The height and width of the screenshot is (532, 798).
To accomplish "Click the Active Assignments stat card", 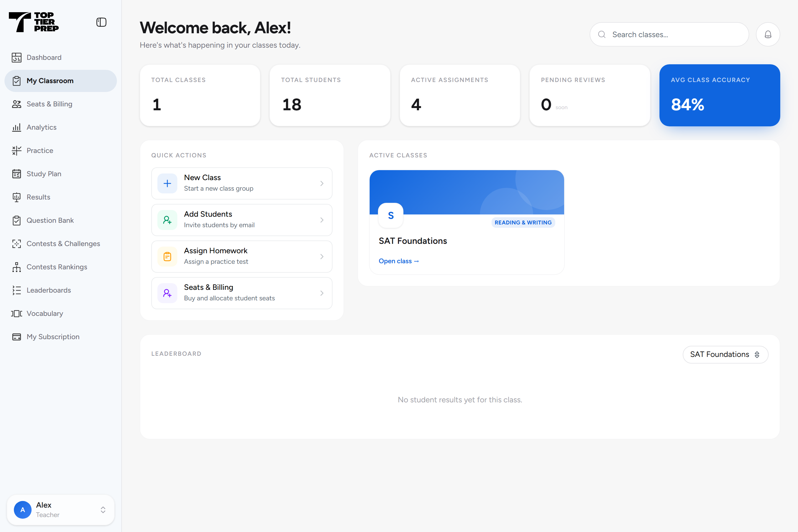I will coord(460,95).
